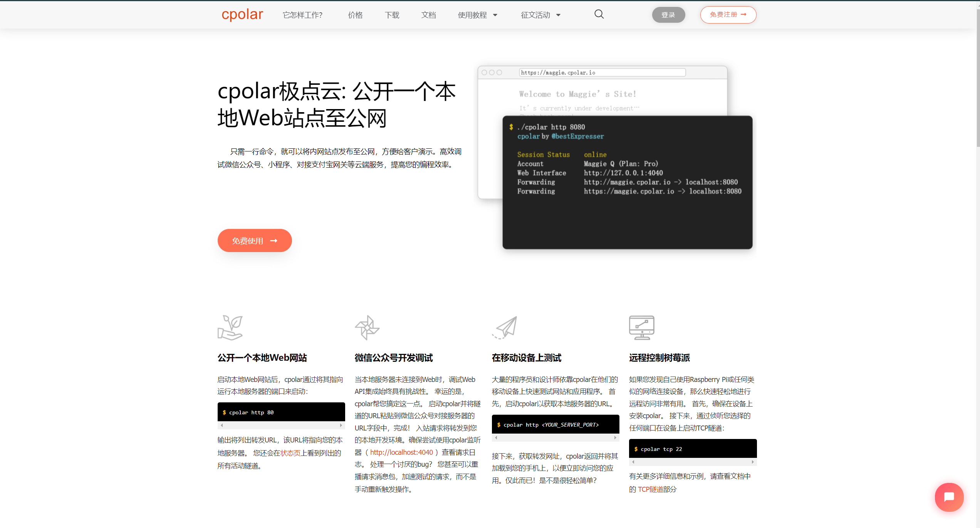Click the 免费使用 orange button
The image size is (980, 528).
255,240
